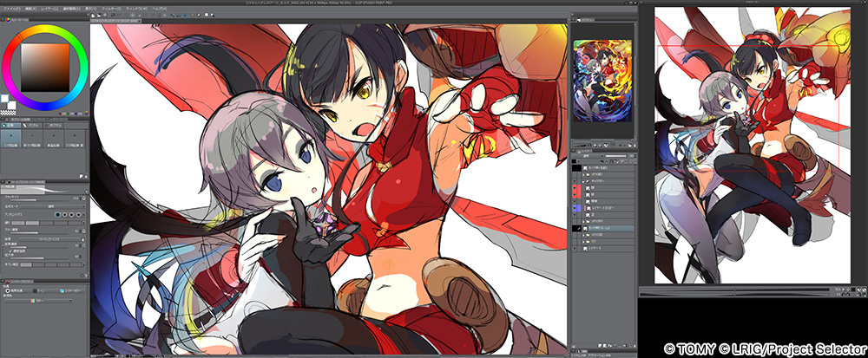Screen dimensions: 868x358
Task: Select the topmost カード枠 layer row
Action: [x=608, y=168]
